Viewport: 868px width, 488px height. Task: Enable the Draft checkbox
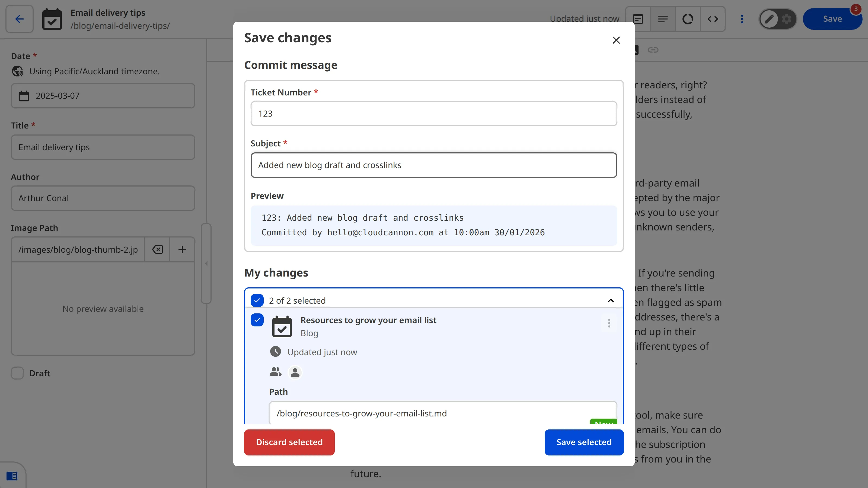[17, 373]
